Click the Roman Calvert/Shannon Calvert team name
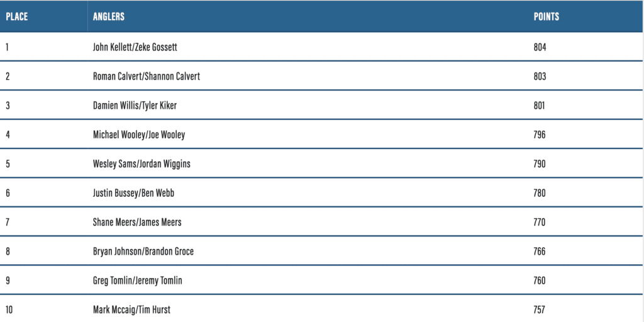Image resolution: width=644 pixels, height=322 pixels. 147,76
